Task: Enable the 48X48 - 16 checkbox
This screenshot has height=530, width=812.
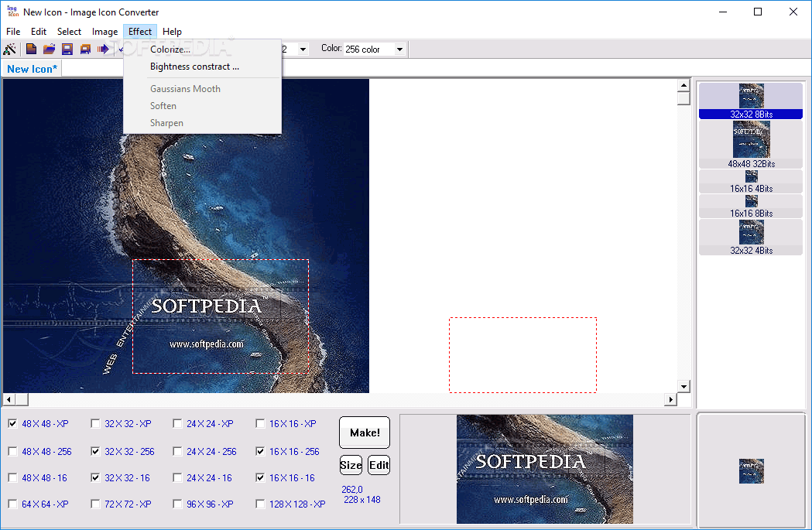Action: [12, 477]
